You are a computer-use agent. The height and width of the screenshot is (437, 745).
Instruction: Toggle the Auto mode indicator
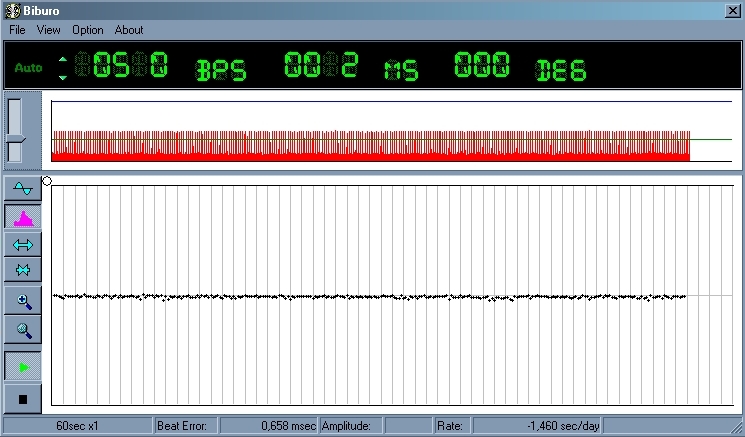click(x=28, y=68)
